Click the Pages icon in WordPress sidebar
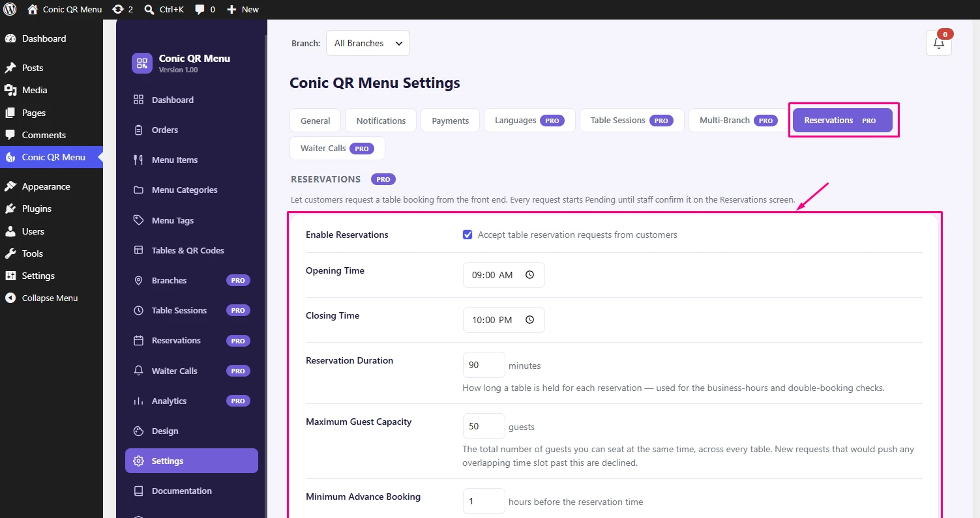 tap(10, 113)
